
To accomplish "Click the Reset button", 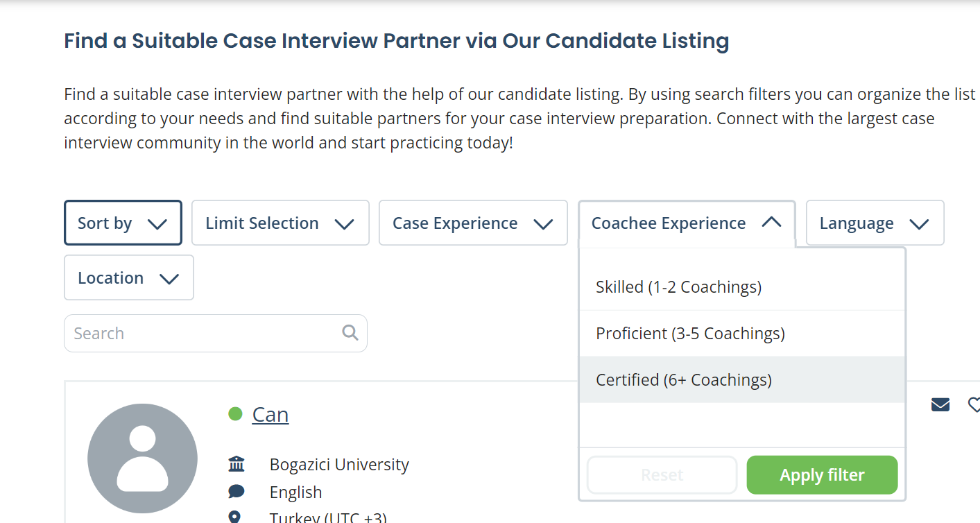I will click(662, 475).
